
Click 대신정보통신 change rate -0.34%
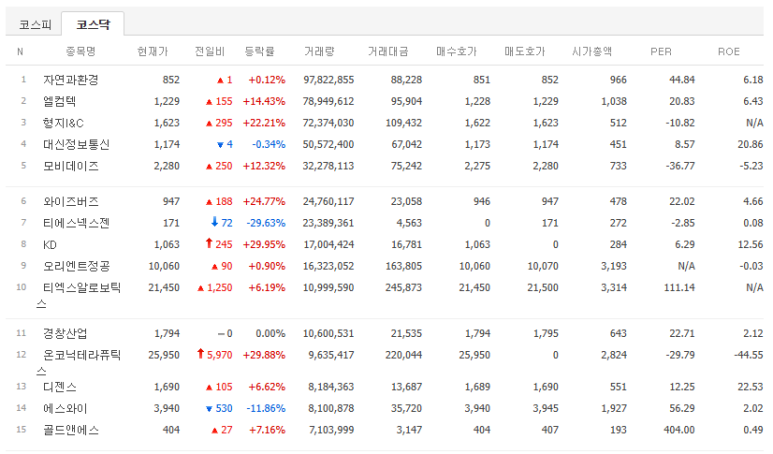269,144
